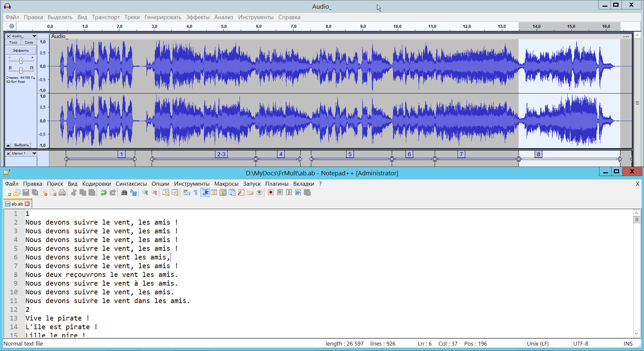The height and width of the screenshot is (351, 644).
Task: Click the Find and Replace toolbar icon
Action: (x=133, y=192)
